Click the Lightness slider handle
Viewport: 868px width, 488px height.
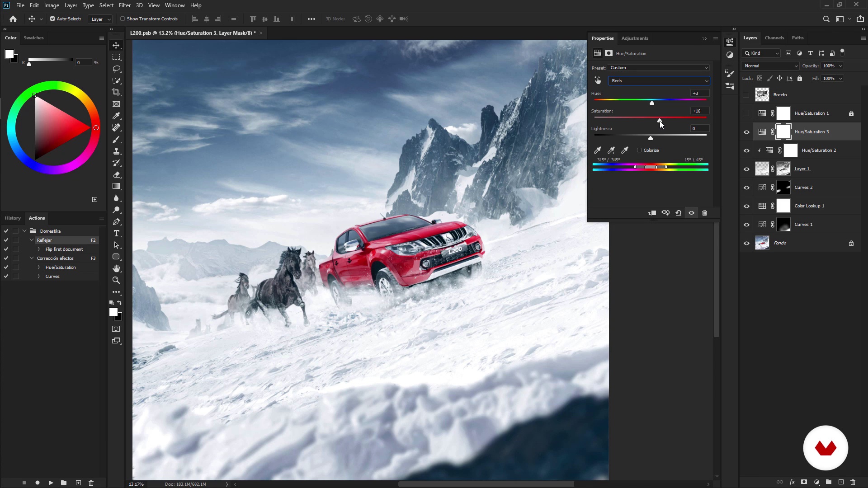[651, 138]
